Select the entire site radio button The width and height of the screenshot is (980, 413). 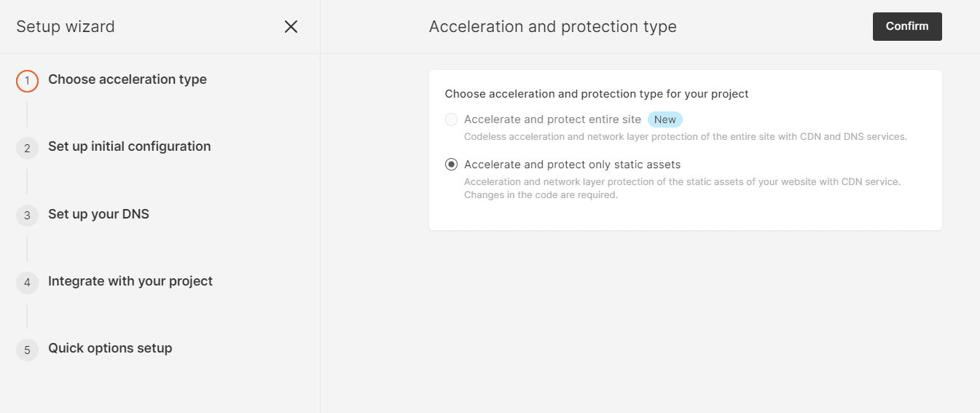(452, 119)
